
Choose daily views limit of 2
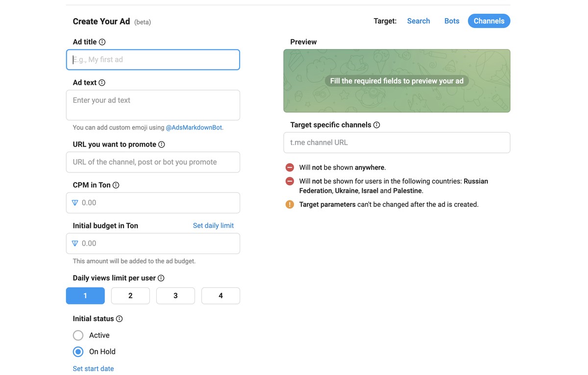coord(130,296)
